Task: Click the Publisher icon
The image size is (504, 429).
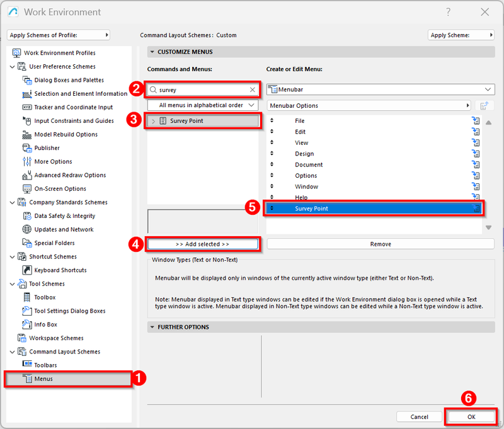Action: click(27, 148)
